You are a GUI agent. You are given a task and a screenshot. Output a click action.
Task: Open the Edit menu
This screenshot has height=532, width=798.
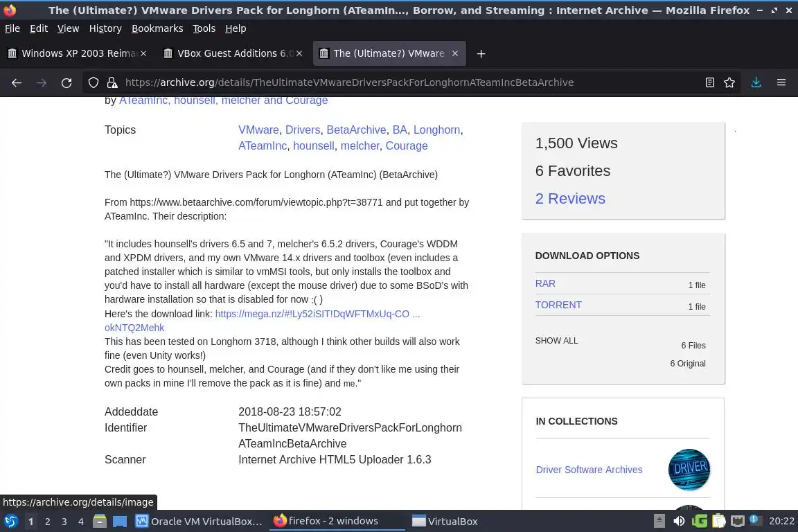[x=39, y=28]
